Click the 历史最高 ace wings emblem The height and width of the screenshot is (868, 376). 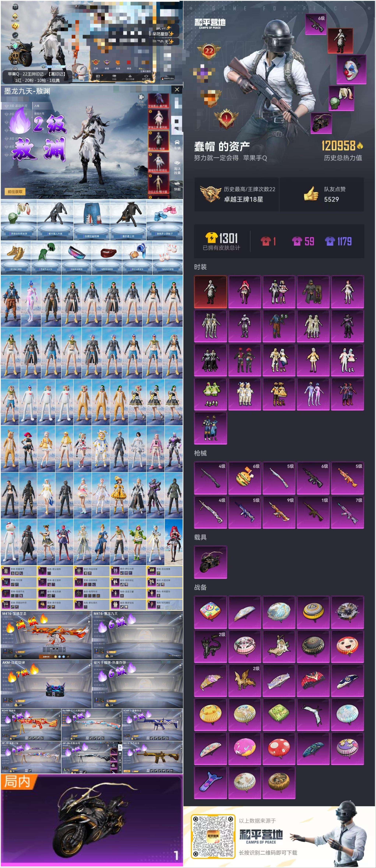210,194
